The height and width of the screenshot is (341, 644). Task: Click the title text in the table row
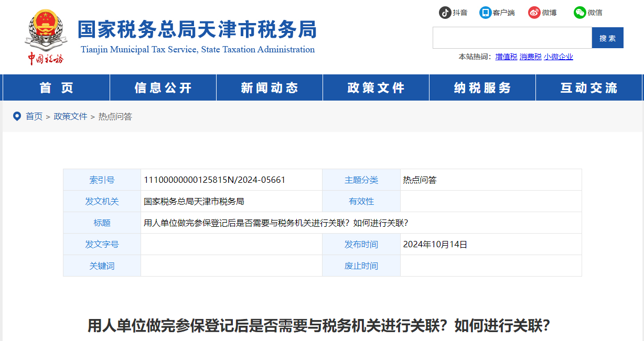click(276, 223)
